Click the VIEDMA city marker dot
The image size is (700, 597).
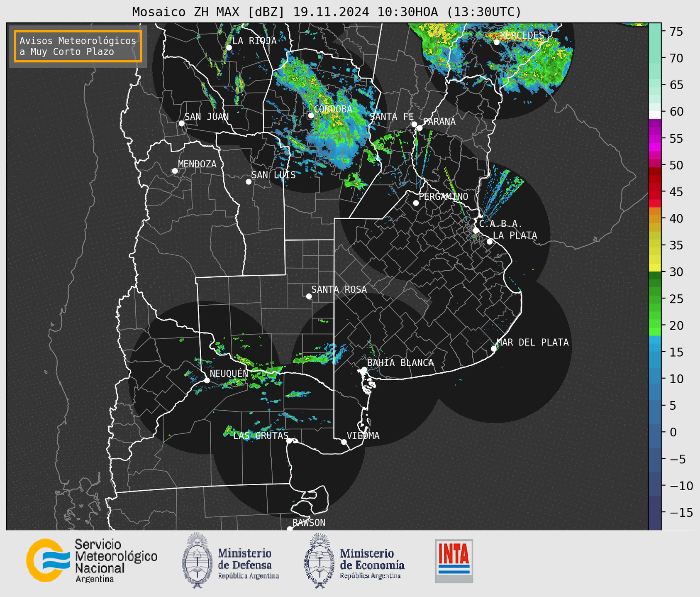coord(344,442)
